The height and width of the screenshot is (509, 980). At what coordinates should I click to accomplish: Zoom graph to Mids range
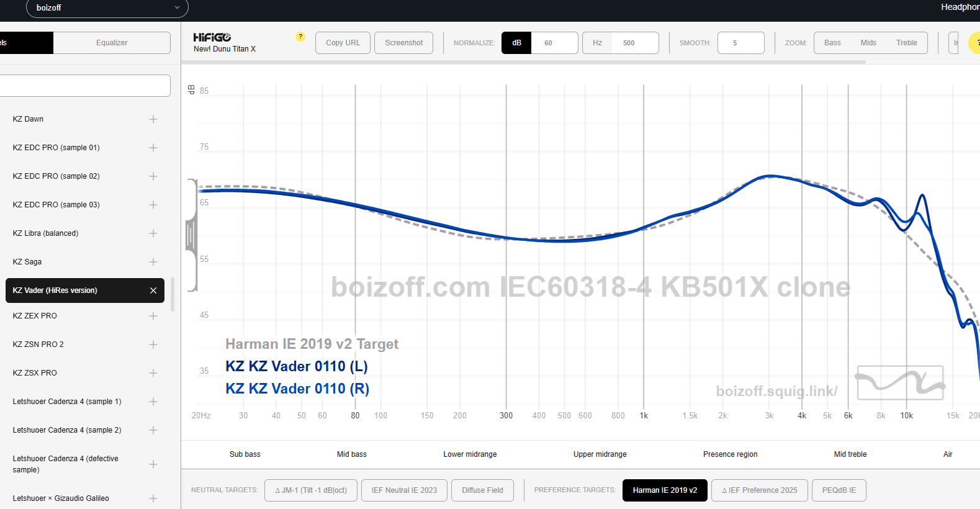click(868, 43)
